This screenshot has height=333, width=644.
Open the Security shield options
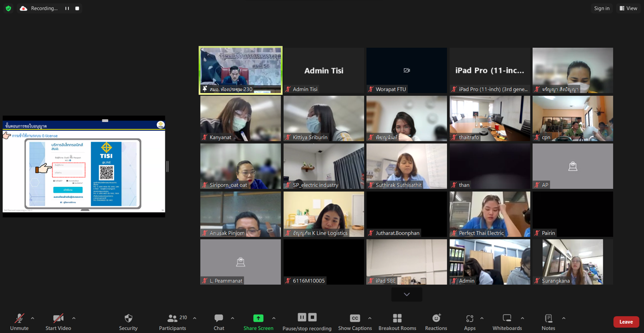(128, 322)
